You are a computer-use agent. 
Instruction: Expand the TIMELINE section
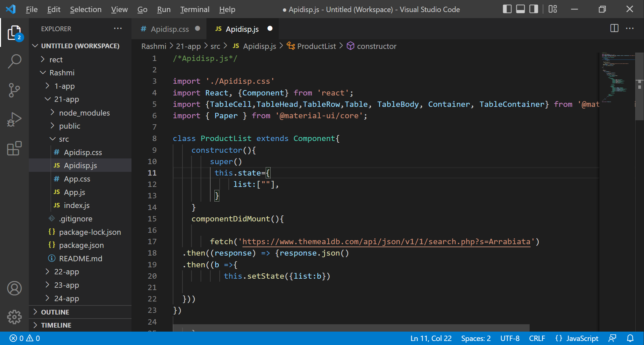[80, 325]
